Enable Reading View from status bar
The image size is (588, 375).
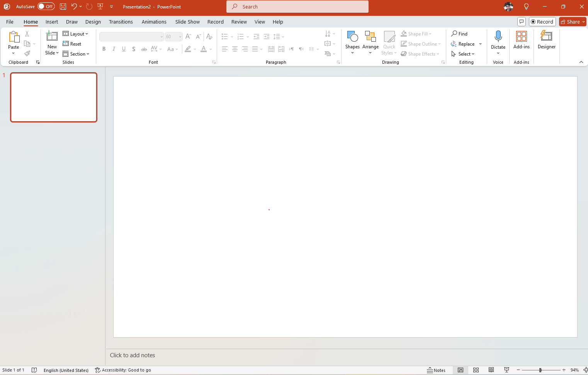491,370
